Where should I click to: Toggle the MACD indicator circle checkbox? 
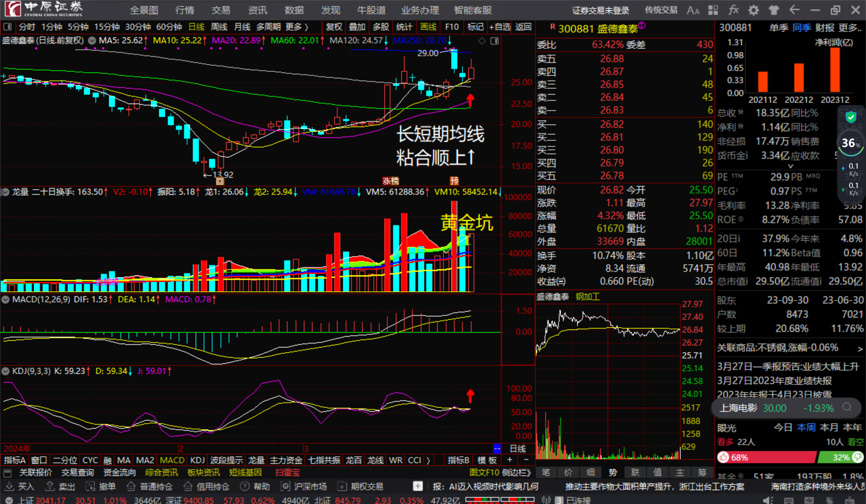(5, 299)
